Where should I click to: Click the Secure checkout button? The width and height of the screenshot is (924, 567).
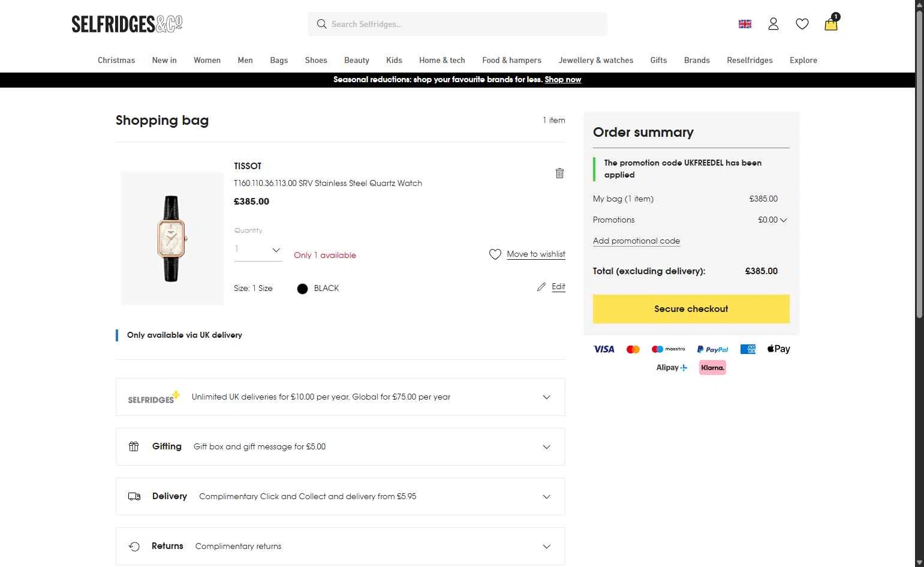(691, 309)
